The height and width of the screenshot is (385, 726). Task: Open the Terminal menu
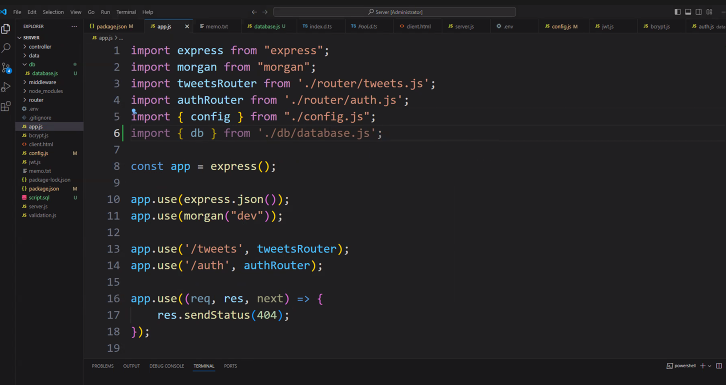click(126, 12)
